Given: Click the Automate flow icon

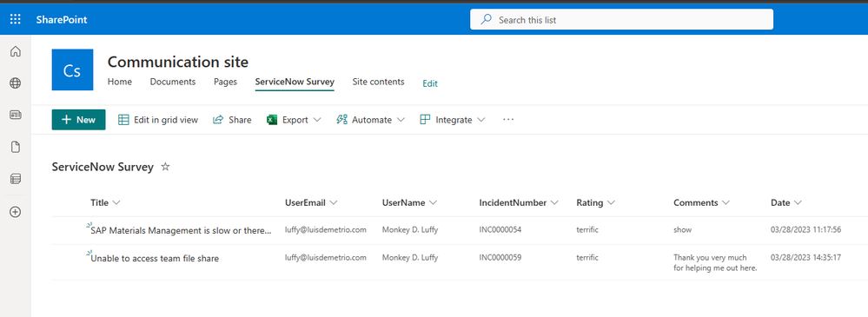Looking at the screenshot, I should click(342, 120).
